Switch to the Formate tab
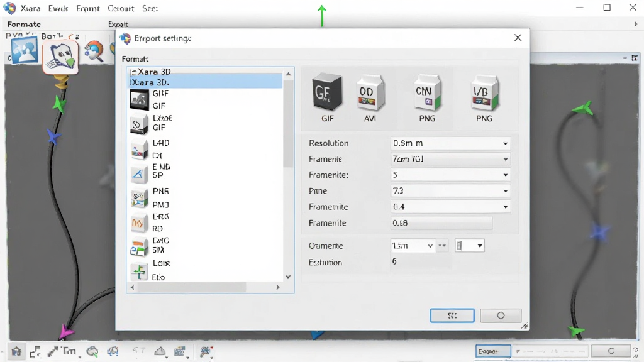The width and height of the screenshot is (644, 362). 24,25
